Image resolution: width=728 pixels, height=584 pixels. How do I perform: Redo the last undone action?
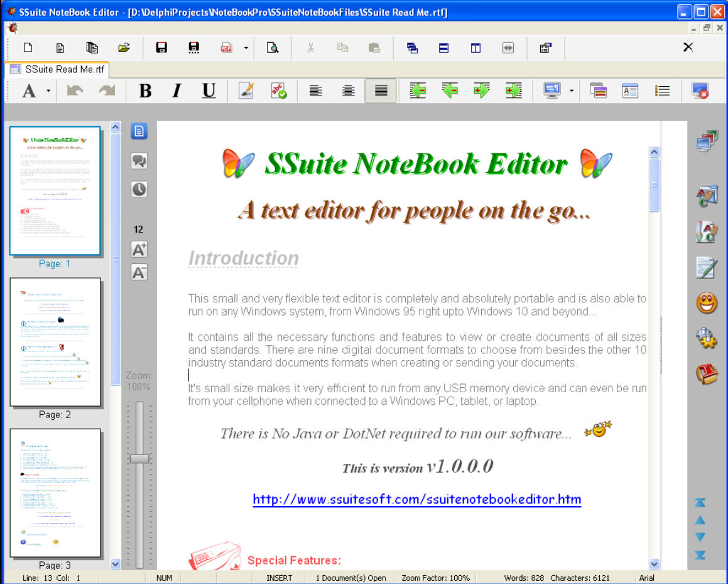click(x=107, y=90)
